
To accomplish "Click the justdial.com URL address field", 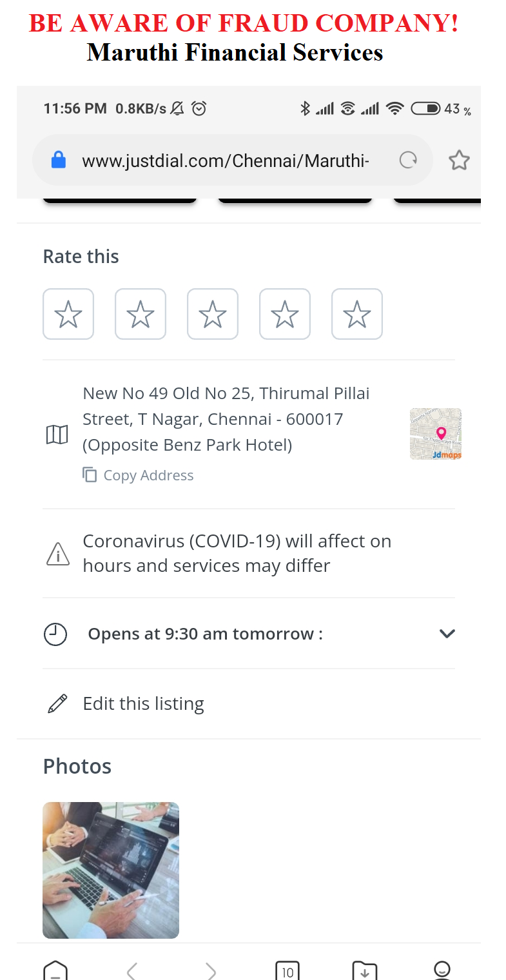I will coord(226,160).
